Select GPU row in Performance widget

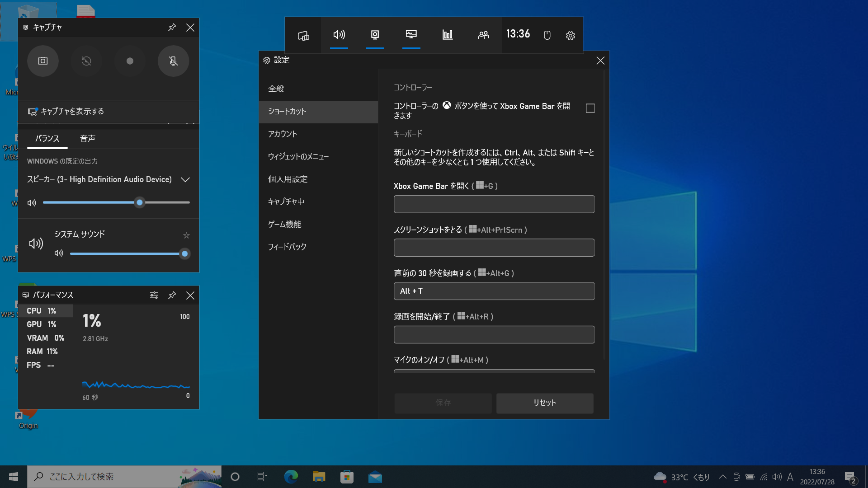click(45, 324)
